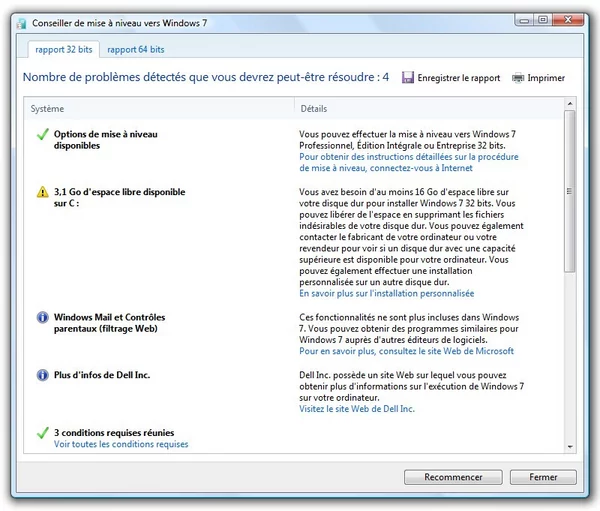600x511 pixels.
Task: Click 'Options de mise à niveau disponibles' text
Action: pyautogui.click(x=106, y=140)
